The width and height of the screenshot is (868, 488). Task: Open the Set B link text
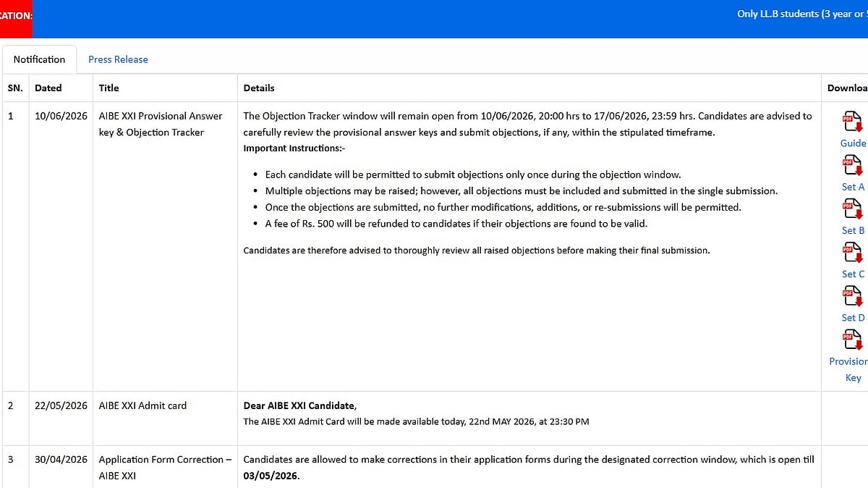(x=853, y=230)
